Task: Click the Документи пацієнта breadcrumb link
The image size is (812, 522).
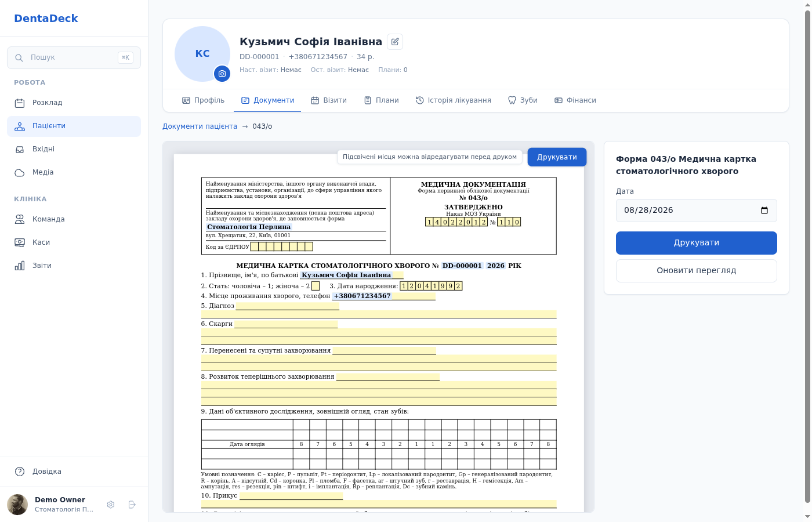Action: pos(200,126)
